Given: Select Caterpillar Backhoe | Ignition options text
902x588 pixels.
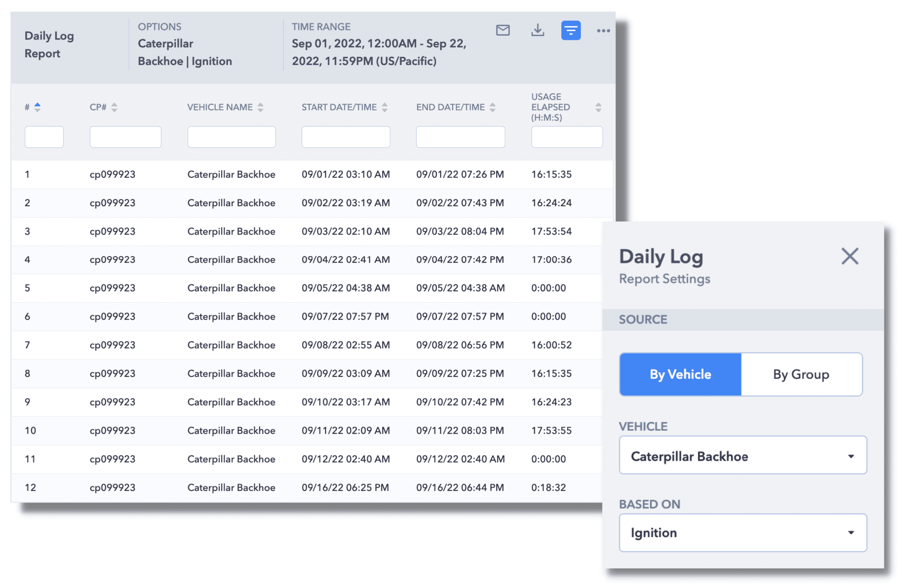Looking at the screenshot, I should 185,52.
